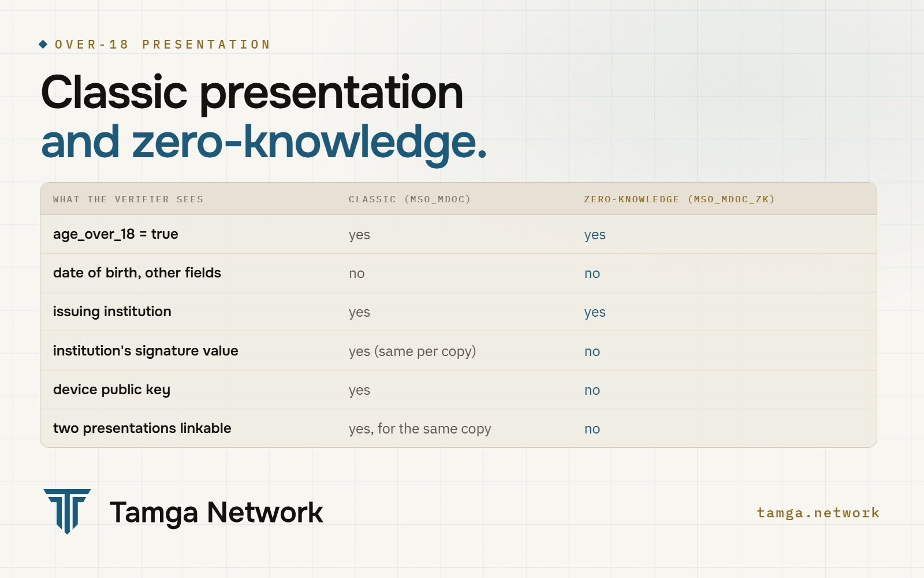The height and width of the screenshot is (578, 924).
Task: Click zero-knowledge 'no' in date of birth row
Action: point(592,273)
